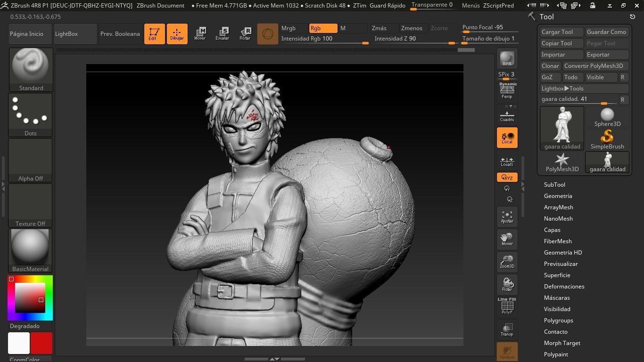
Task: Toggle Rgb paint mode
Action: (x=323, y=28)
